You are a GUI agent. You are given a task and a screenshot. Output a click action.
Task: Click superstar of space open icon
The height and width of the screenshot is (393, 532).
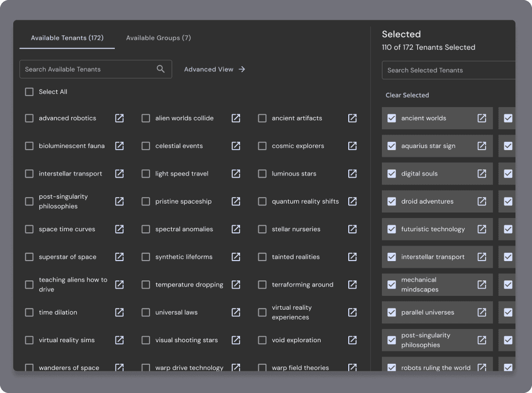[x=119, y=257]
